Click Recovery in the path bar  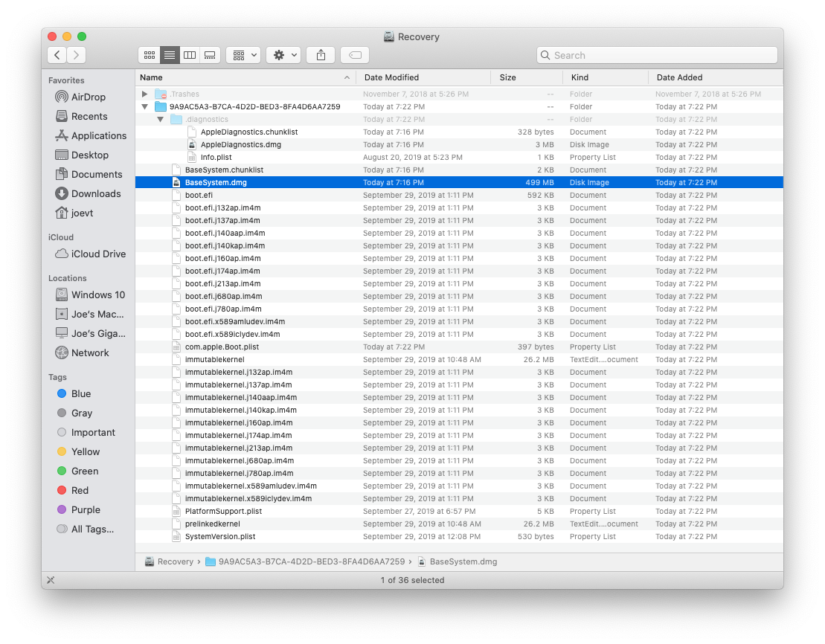(169, 562)
